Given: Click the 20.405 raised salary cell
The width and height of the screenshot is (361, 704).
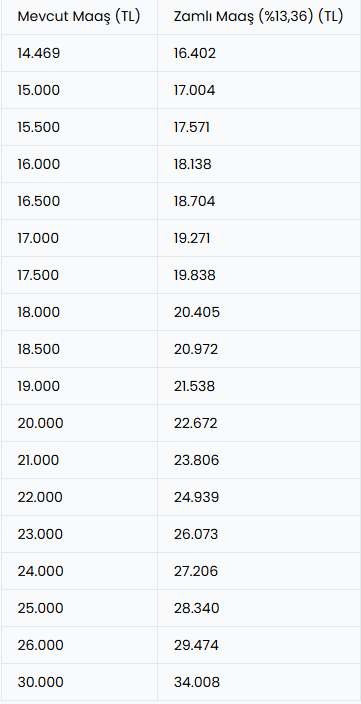Looking at the screenshot, I should (259, 312).
